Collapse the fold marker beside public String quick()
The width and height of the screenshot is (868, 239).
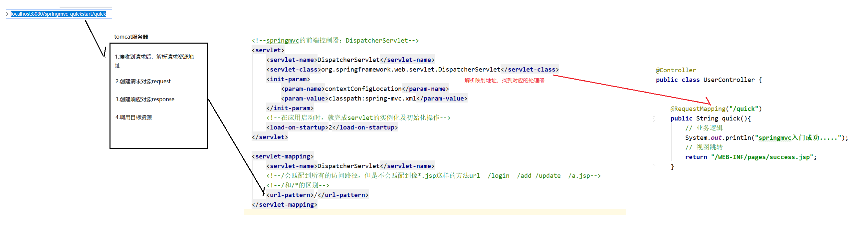pos(654,119)
